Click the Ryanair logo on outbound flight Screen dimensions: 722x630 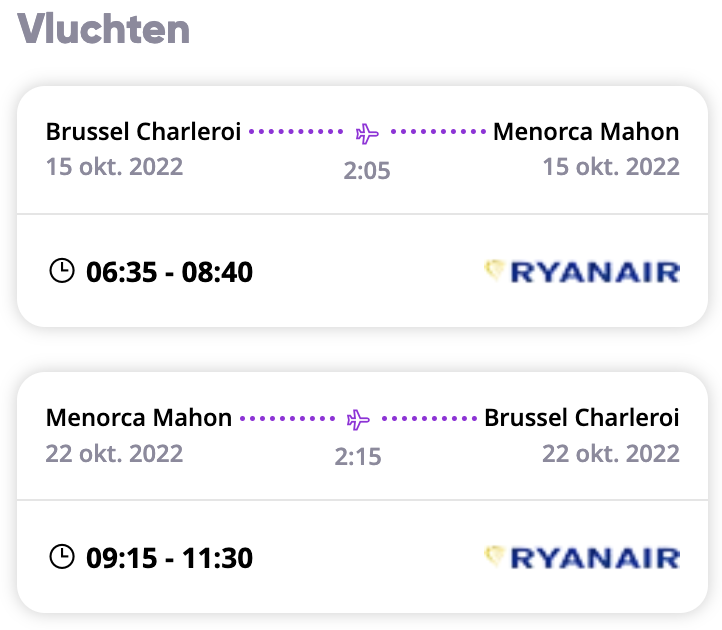point(582,271)
